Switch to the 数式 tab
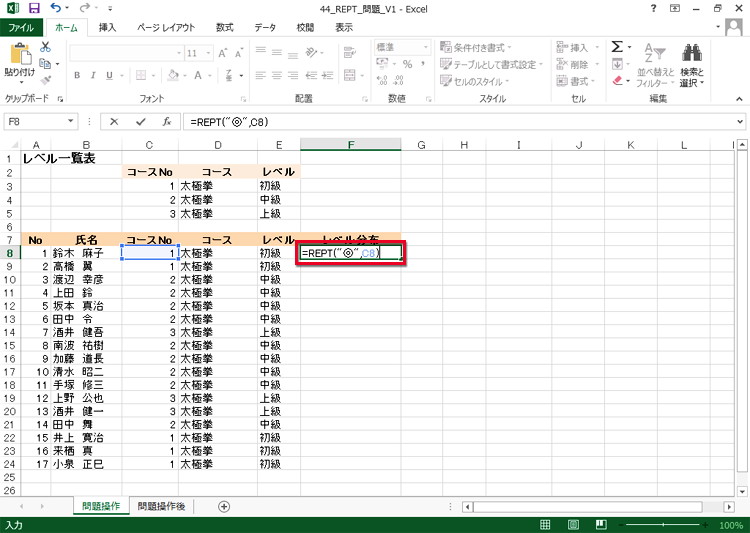Viewport: 750px width, 533px height. (x=224, y=27)
